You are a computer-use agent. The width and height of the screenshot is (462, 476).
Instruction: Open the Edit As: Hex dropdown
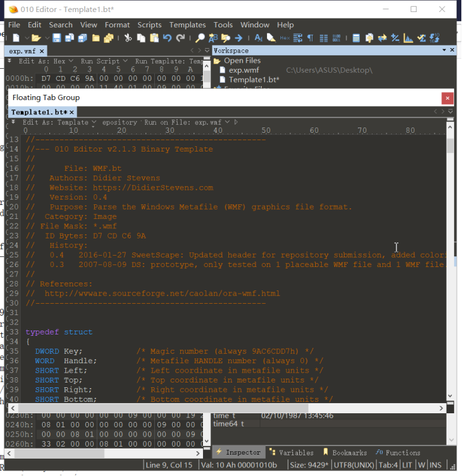pos(45,61)
